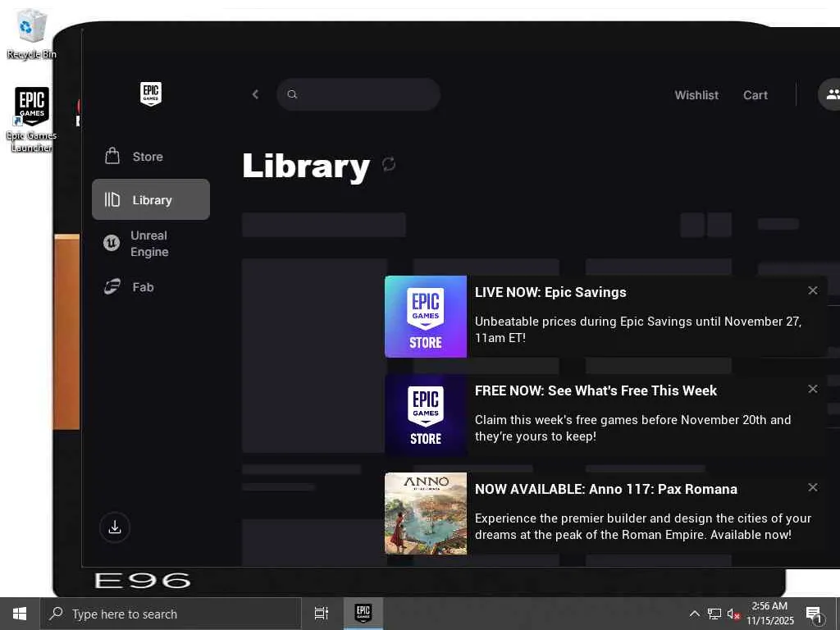Open the friends icon at top right

coord(832,94)
